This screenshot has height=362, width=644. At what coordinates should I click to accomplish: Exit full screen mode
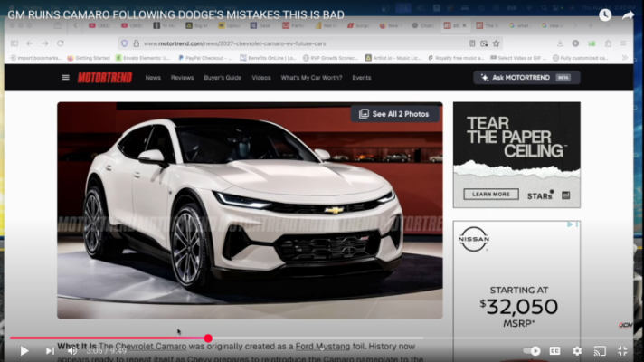point(622,351)
